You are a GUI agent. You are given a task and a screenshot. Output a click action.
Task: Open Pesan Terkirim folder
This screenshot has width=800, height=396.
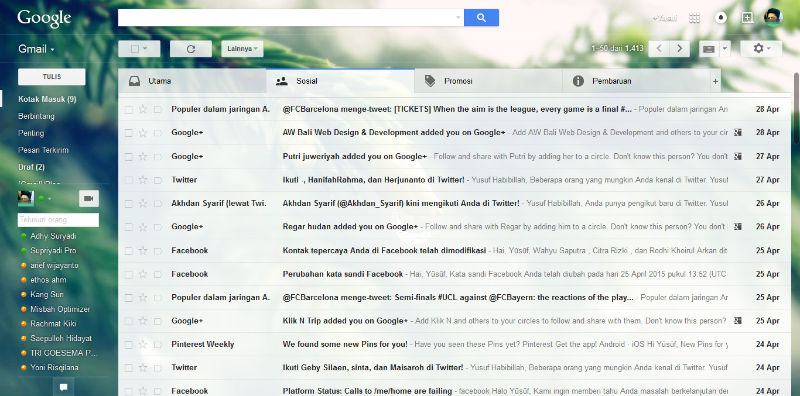(x=43, y=151)
